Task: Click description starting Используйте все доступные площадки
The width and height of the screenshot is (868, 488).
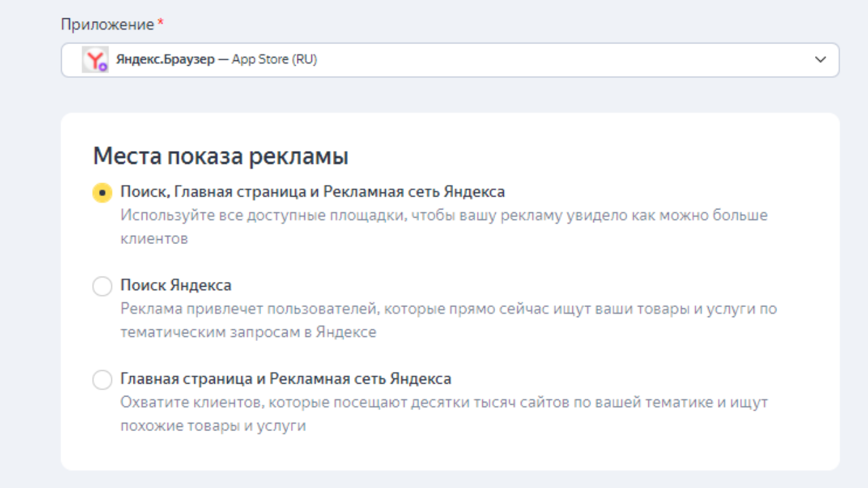Action: [444, 227]
